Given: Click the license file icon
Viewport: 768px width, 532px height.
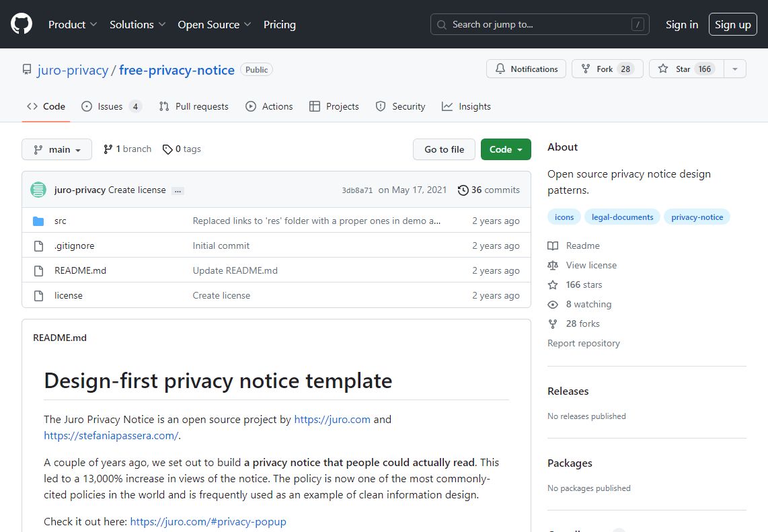Looking at the screenshot, I should [38, 296].
